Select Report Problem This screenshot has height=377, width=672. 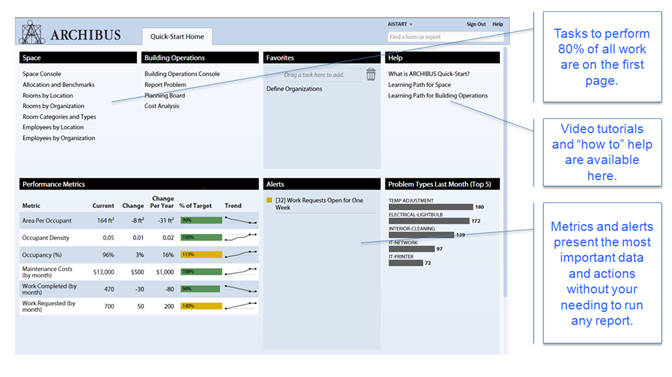tap(165, 85)
